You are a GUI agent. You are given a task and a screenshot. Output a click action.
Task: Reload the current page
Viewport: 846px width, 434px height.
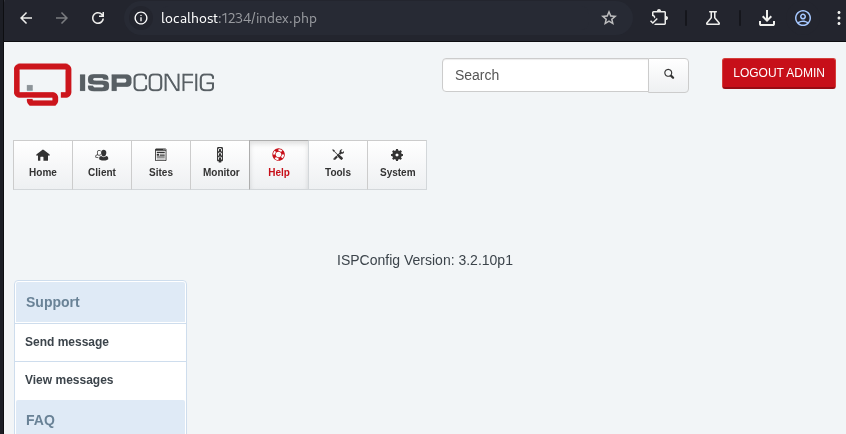tap(98, 18)
